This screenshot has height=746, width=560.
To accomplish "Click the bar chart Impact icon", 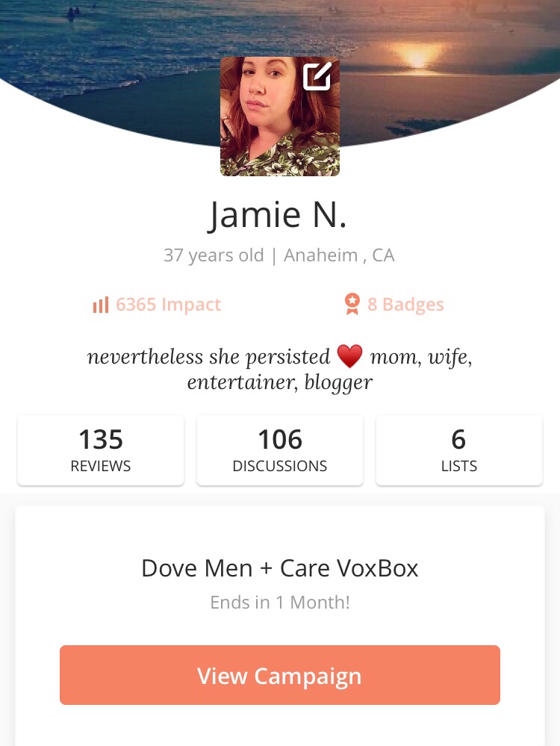I will pos(101,305).
